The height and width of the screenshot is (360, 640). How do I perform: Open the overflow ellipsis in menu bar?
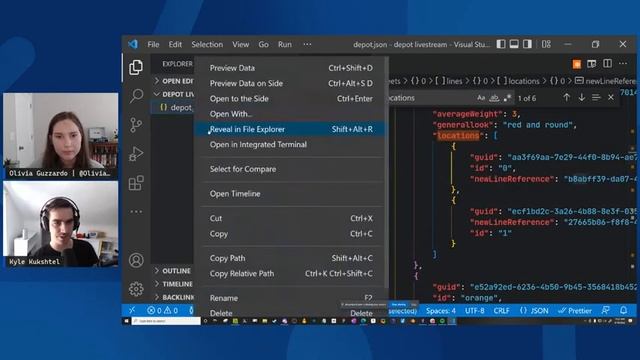(307, 44)
